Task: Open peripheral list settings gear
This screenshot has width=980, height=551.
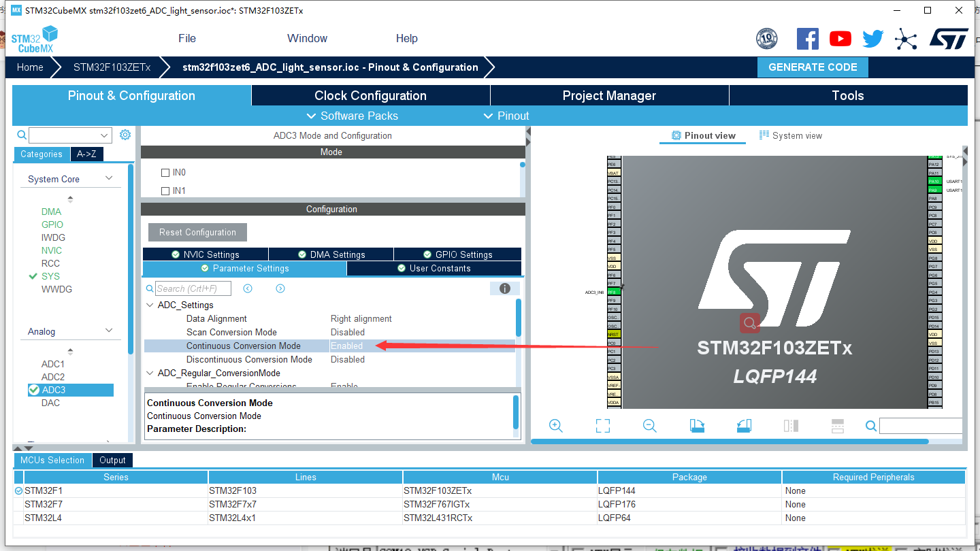Action: (x=125, y=135)
